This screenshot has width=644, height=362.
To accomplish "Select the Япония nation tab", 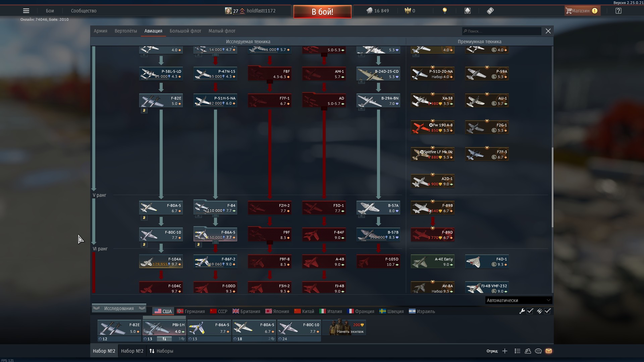I will point(277,311).
